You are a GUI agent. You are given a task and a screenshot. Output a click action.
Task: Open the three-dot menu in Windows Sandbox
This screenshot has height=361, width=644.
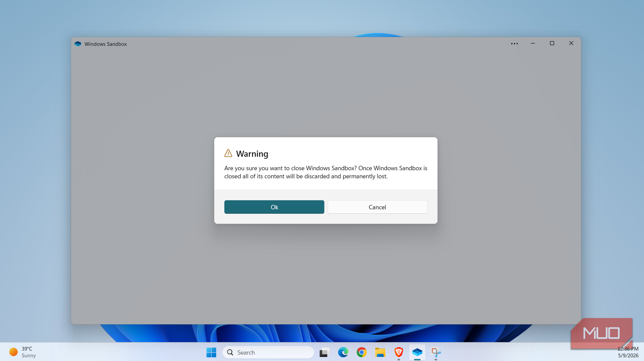[x=514, y=43]
